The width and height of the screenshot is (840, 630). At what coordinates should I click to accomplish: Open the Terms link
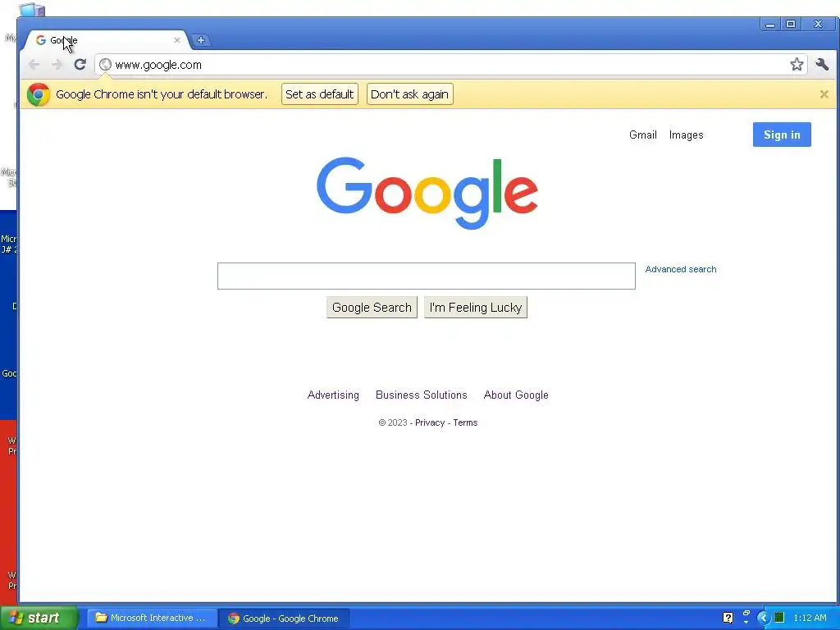click(465, 422)
